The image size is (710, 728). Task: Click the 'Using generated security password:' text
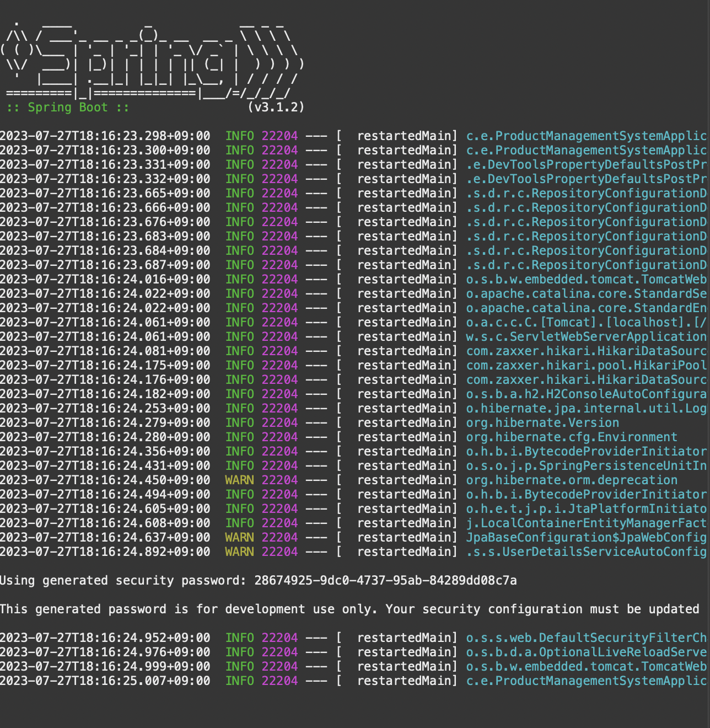pos(123,580)
